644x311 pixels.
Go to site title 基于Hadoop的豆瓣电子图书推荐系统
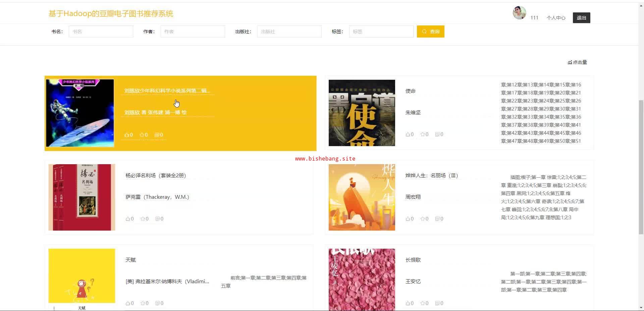coord(111,14)
